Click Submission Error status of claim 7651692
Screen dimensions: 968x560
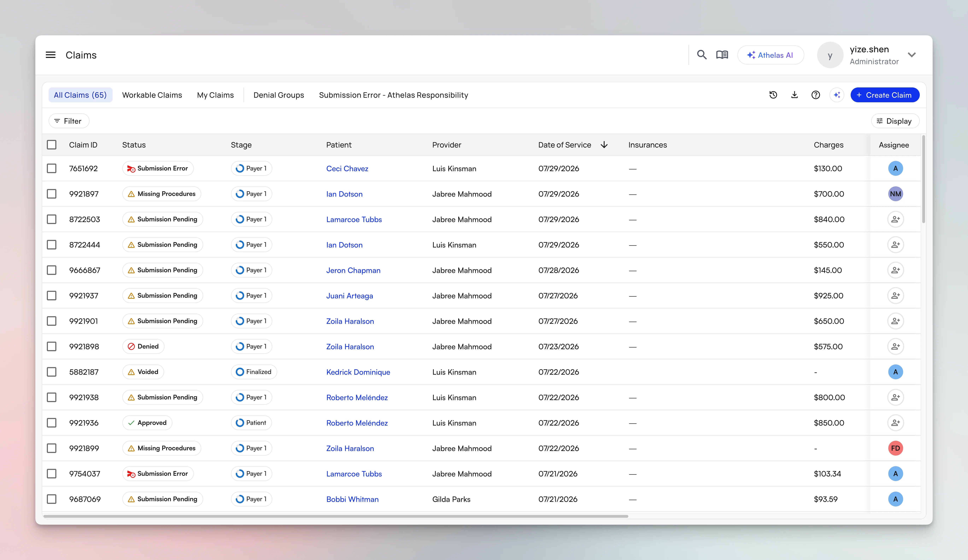pyautogui.click(x=158, y=168)
